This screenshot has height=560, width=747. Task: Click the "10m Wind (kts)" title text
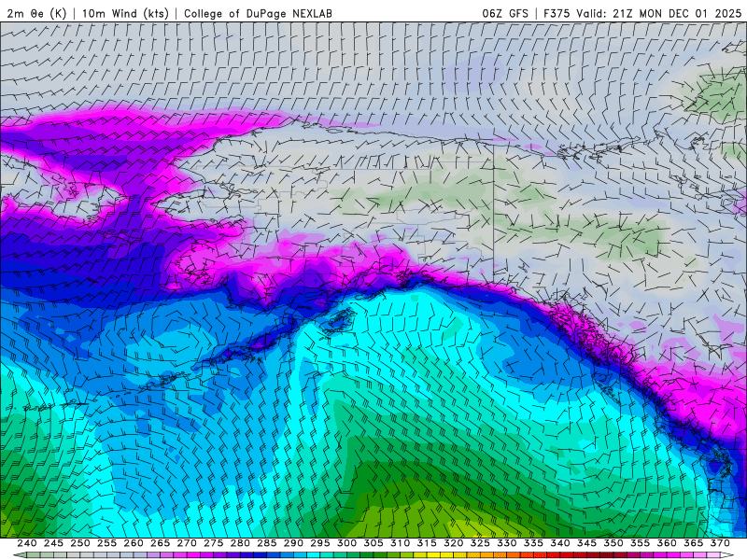coord(125,13)
